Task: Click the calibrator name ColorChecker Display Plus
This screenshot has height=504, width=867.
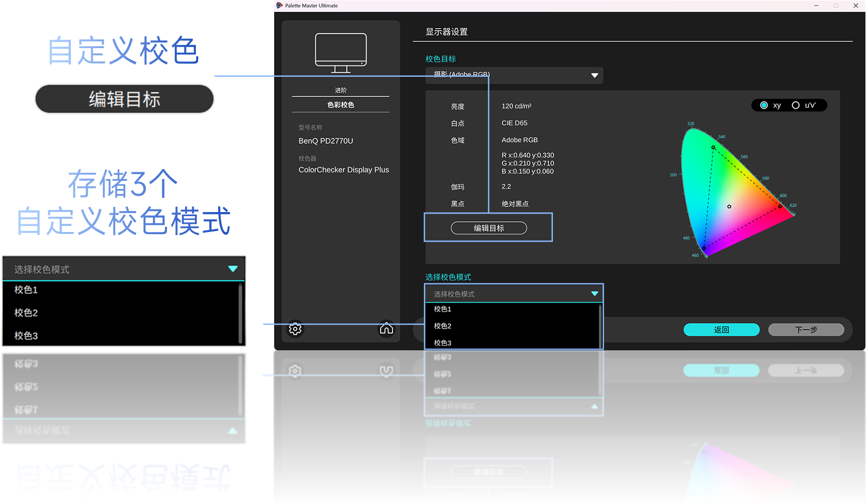Action: click(x=344, y=170)
